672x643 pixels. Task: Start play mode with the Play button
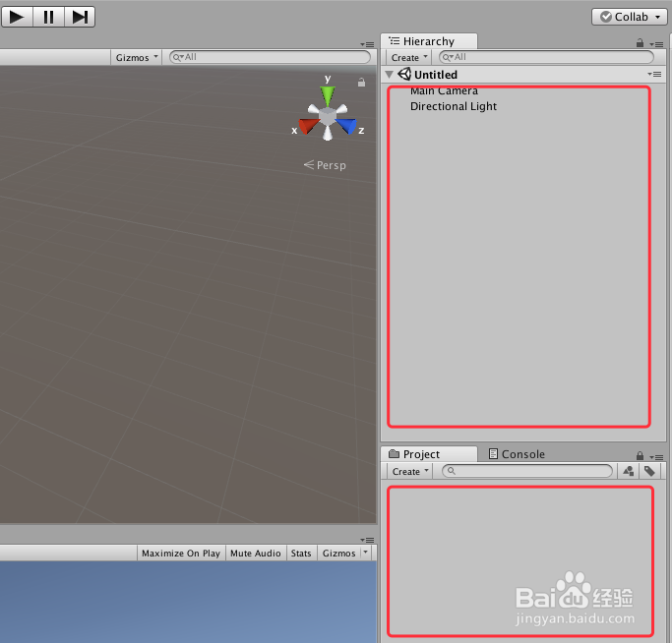[17, 17]
